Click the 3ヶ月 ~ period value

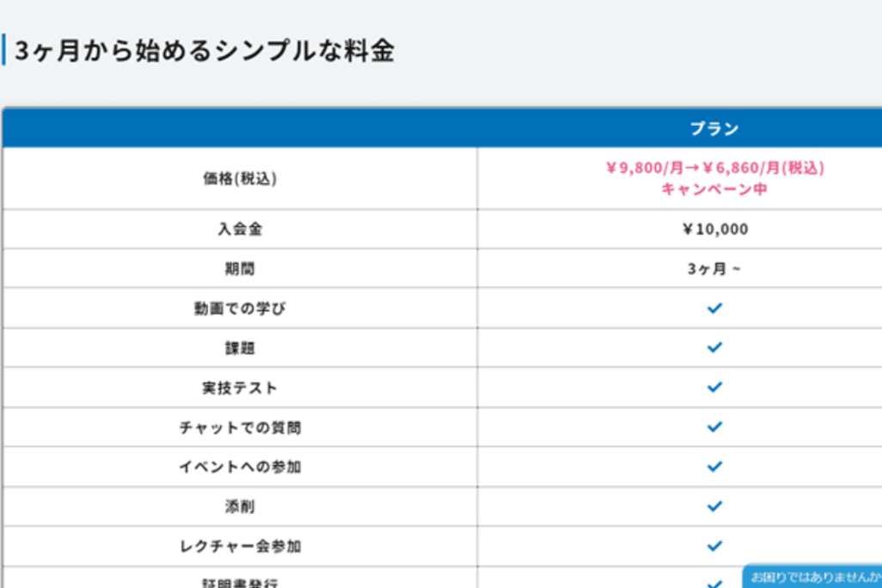coord(714,269)
